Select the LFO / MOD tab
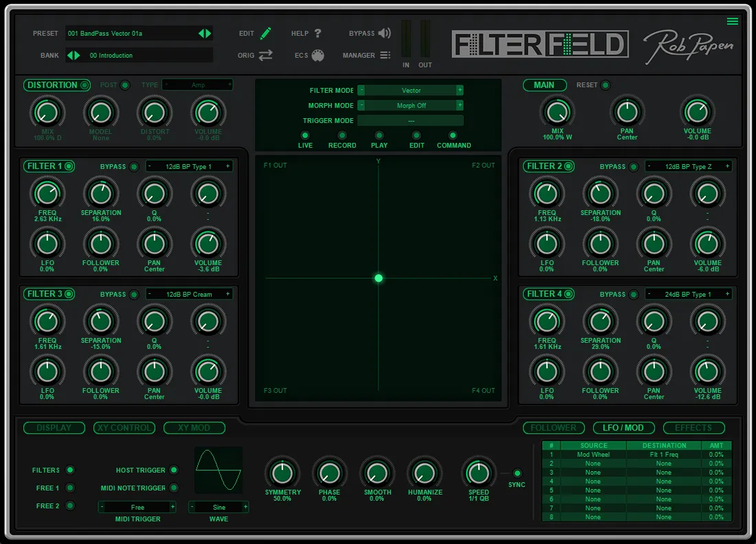Screen dimensions: 756x544 [x=623, y=428]
